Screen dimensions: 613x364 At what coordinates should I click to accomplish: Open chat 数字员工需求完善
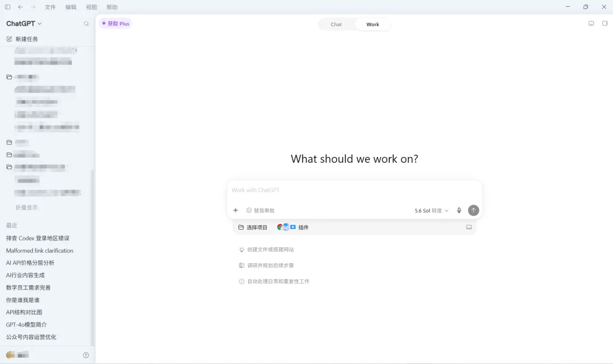click(28, 287)
